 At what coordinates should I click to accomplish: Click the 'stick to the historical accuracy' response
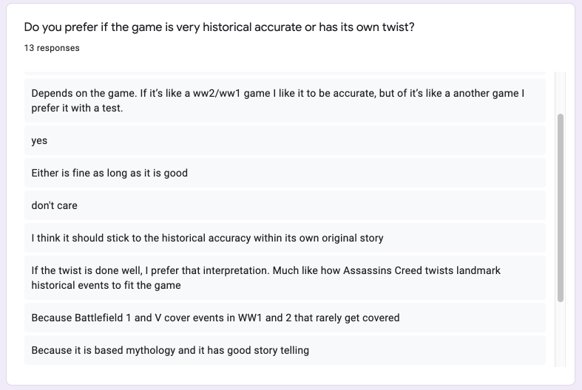tap(285, 238)
